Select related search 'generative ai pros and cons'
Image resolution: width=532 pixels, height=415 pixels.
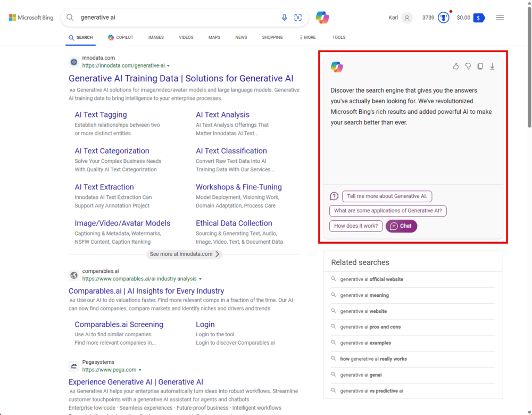click(x=370, y=327)
